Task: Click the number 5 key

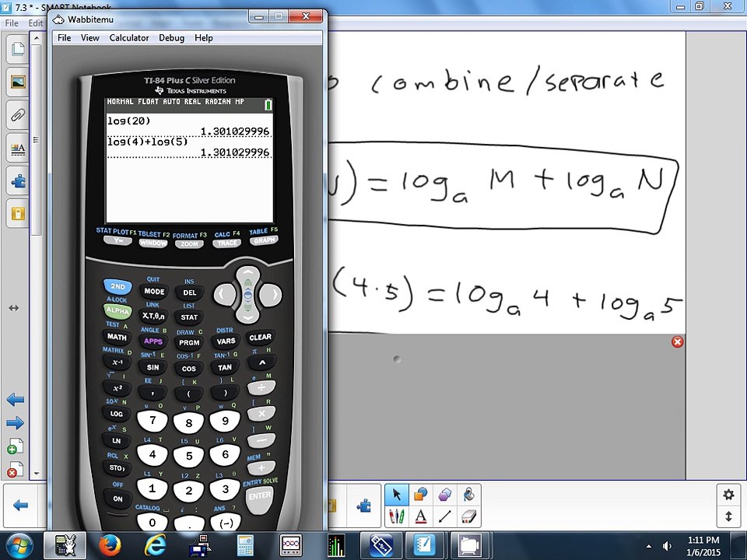Action: 188,457
